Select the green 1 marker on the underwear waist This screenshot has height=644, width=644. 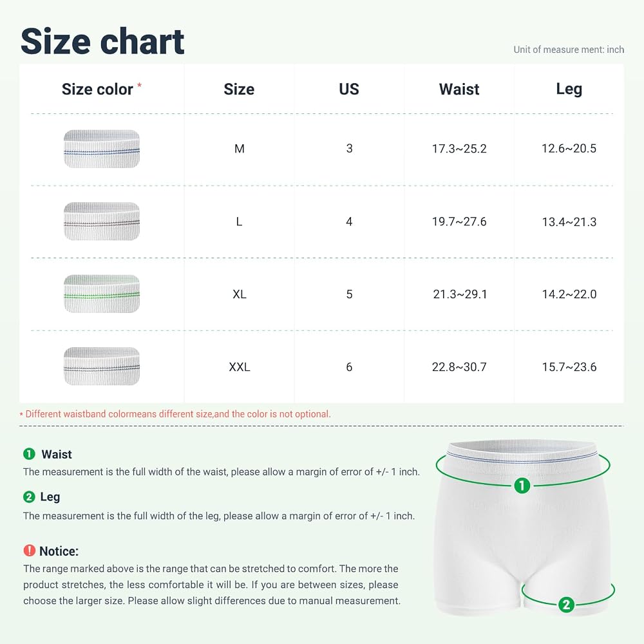(x=522, y=486)
